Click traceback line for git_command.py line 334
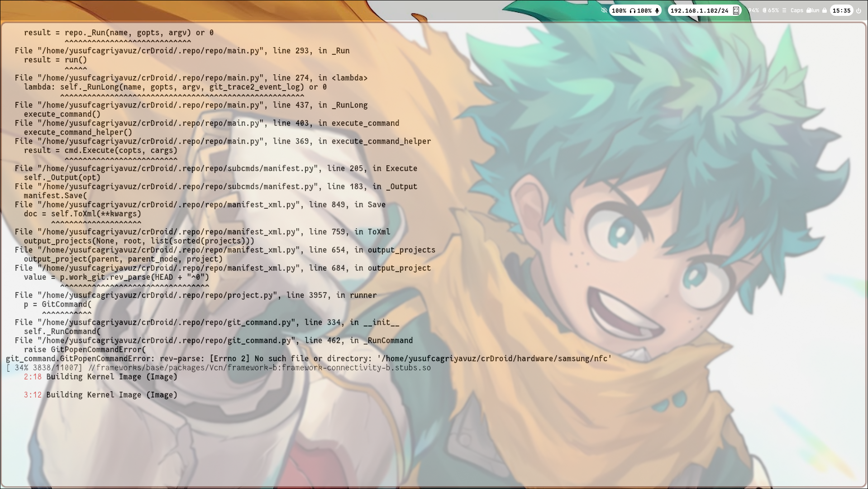Image resolution: width=868 pixels, height=489 pixels. [x=207, y=322]
